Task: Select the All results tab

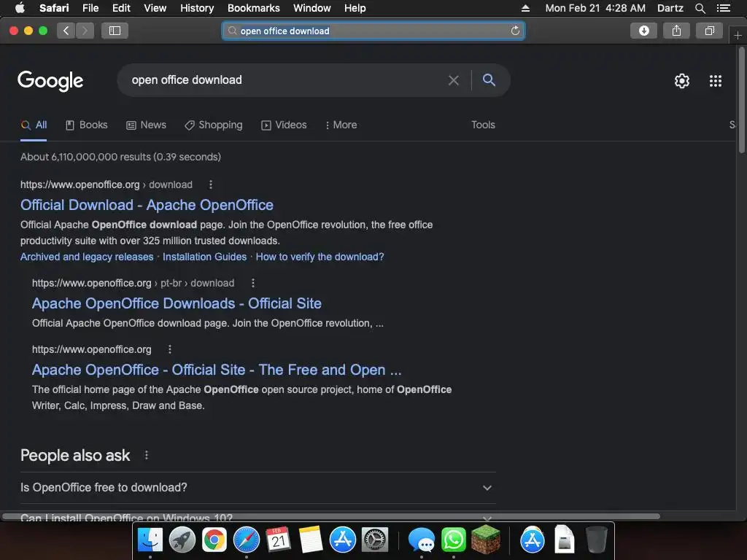Action: pyautogui.click(x=34, y=125)
